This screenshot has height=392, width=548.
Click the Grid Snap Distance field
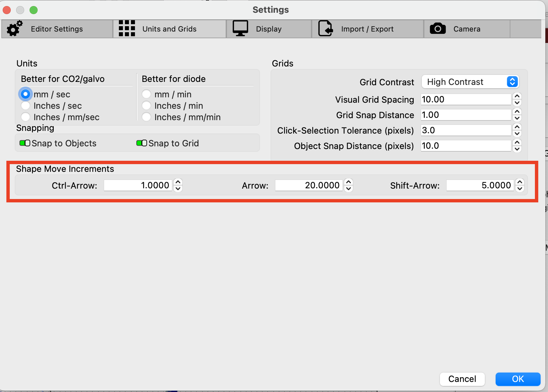pos(466,115)
